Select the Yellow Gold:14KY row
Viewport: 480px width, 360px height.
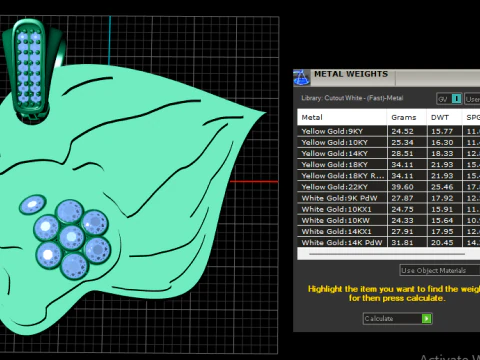coord(389,153)
